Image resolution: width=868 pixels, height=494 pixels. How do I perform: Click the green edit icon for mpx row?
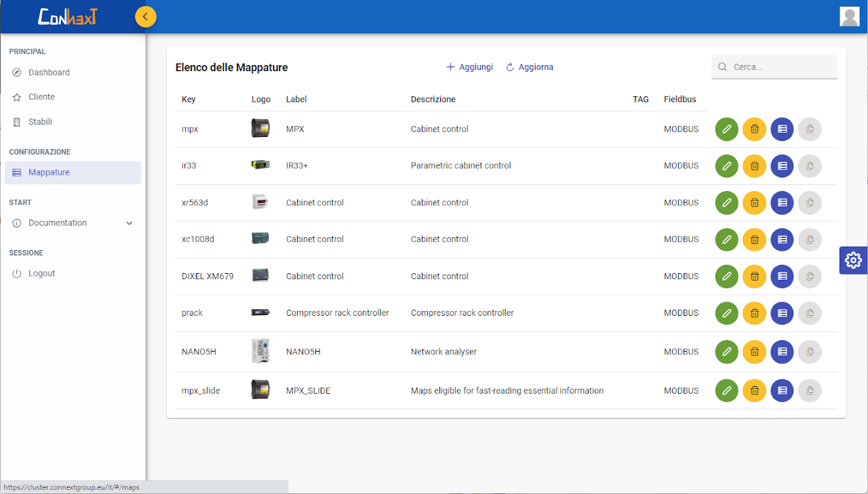pyautogui.click(x=726, y=129)
